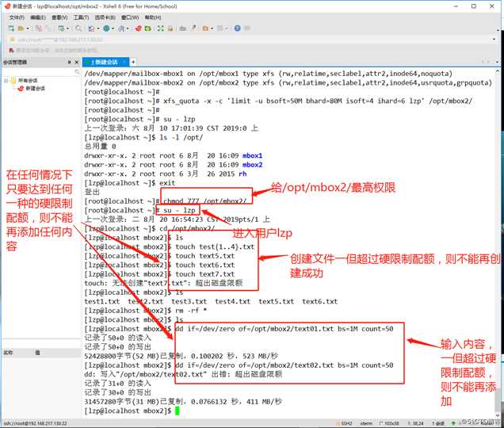The height and width of the screenshot is (428, 504).
Task: Expand the font dropdown arrow
Action: [128, 29]
